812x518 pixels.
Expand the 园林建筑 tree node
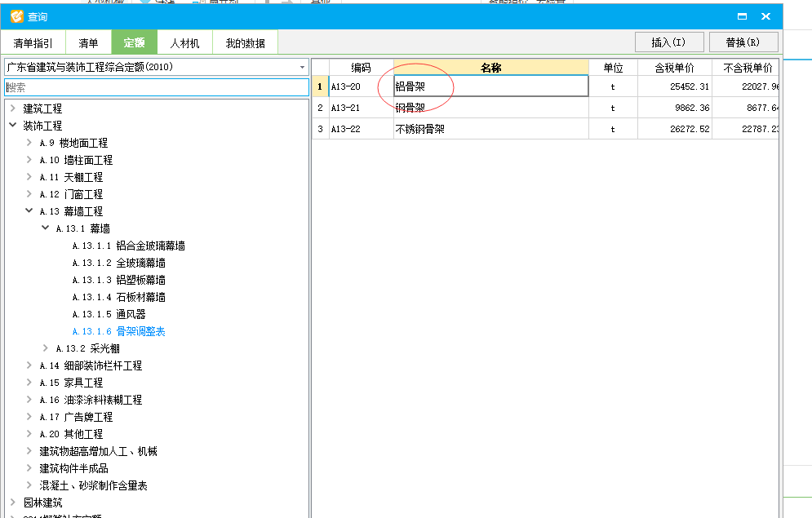(13, 502)
